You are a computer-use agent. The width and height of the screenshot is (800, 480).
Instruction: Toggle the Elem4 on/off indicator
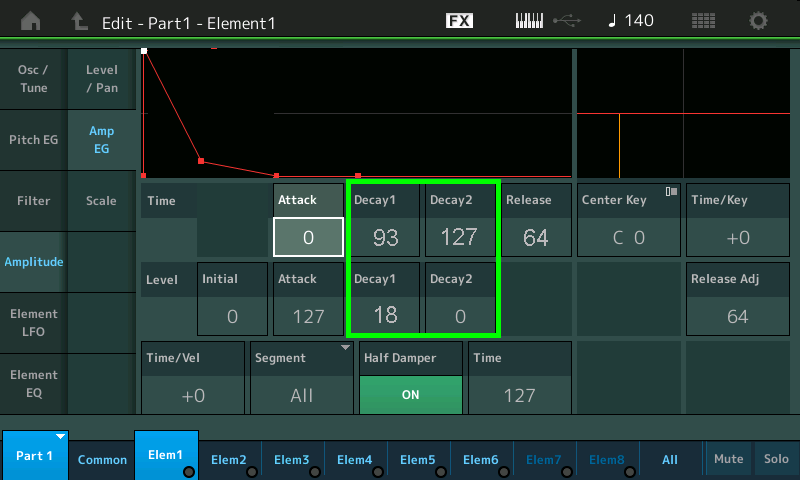pos(378,472)
